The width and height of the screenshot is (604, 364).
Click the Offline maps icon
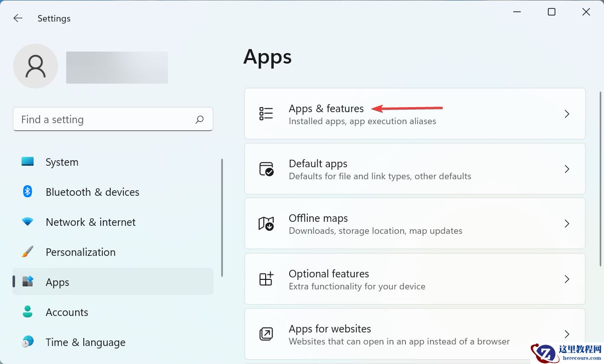coord(266,224)
